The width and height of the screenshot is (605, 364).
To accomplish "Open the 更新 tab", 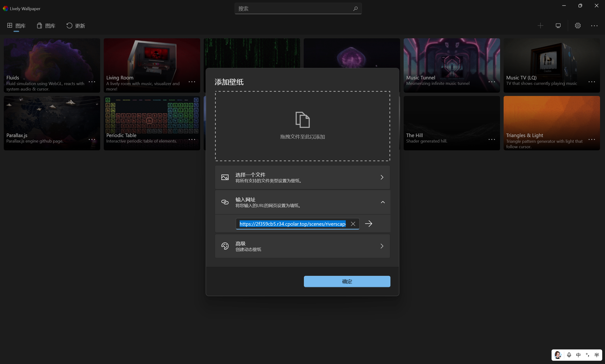I will pyautogui.click(x=76, y=26).
